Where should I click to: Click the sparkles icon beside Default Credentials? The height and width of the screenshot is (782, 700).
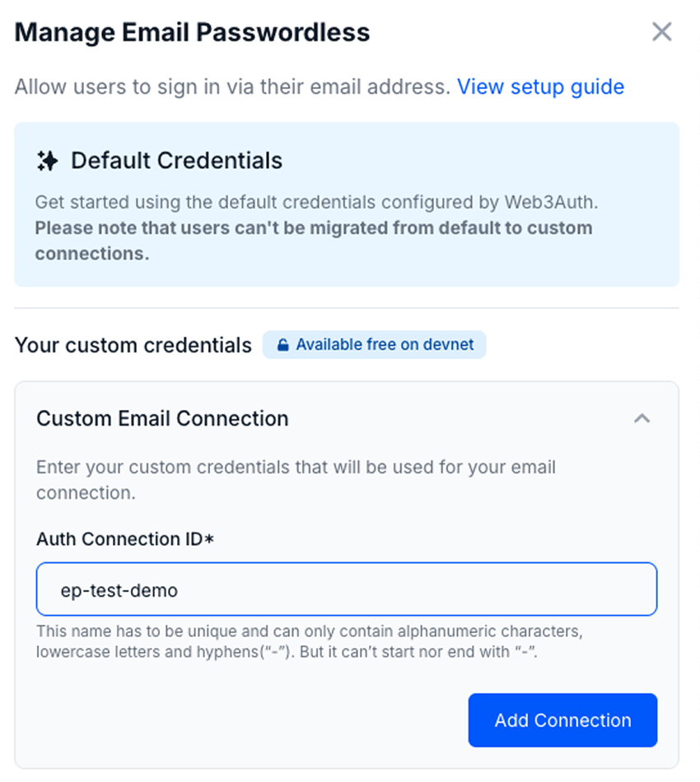(47, 160)
